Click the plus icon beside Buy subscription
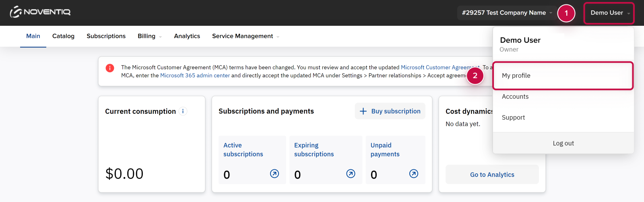This screenshot has height=202, width=644. coord(363,111)
